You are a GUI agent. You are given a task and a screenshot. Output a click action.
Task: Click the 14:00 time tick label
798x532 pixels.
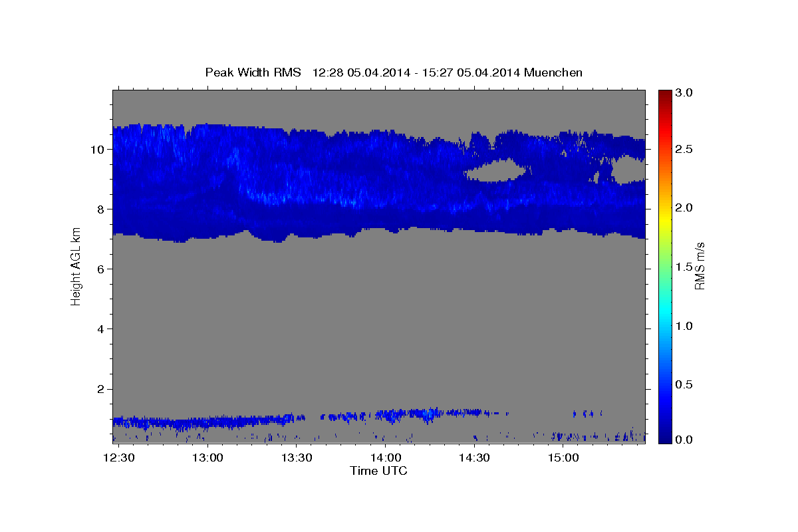pyautogui.click(x=386, y=458)
